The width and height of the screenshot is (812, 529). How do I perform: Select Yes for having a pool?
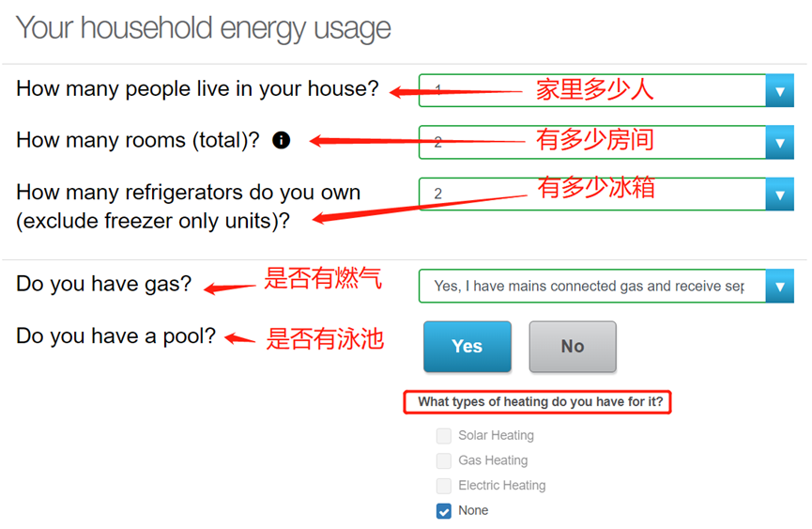[467, 346]
